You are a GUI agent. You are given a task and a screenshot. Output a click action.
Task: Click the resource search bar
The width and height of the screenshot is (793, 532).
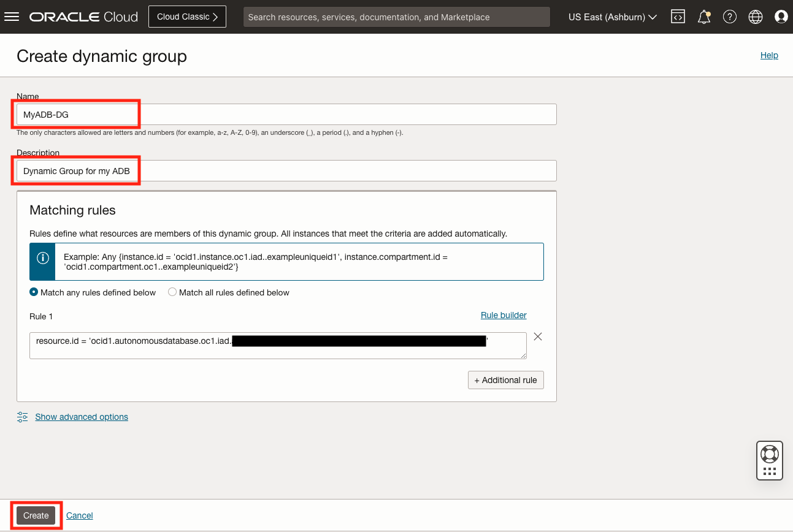pyautogui.click(x=396, y=17)
